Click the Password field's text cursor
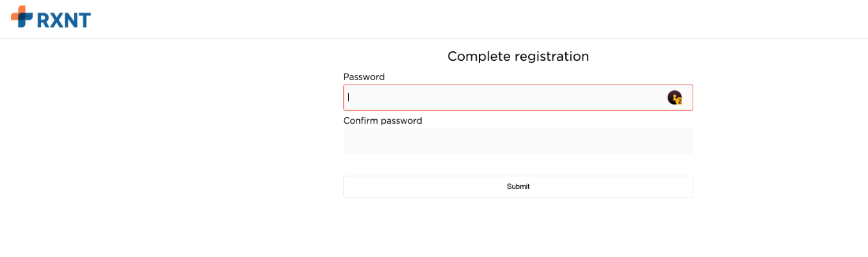Viewport: 868px width, 257px height. [x=349, y=97]
